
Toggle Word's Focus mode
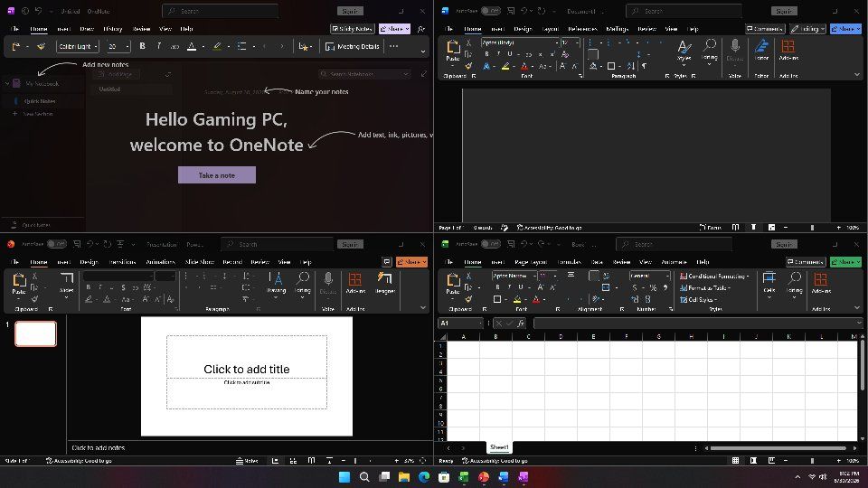point(711,228)
